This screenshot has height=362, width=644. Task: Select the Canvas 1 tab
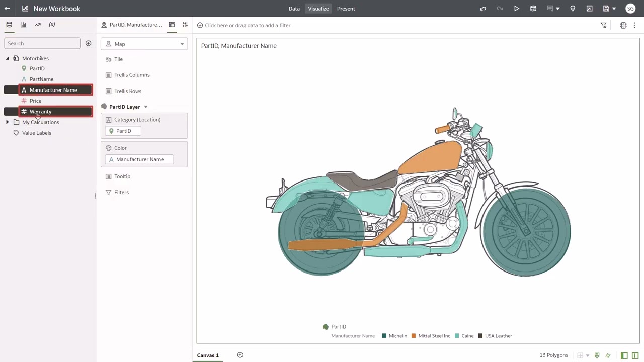click(208, 355)
